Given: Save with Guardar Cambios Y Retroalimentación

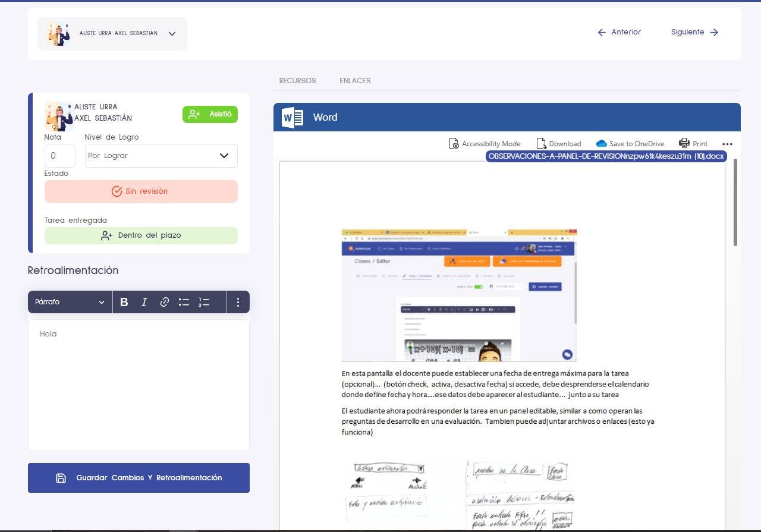Looking at the screenshot, I should click(139, 478).
